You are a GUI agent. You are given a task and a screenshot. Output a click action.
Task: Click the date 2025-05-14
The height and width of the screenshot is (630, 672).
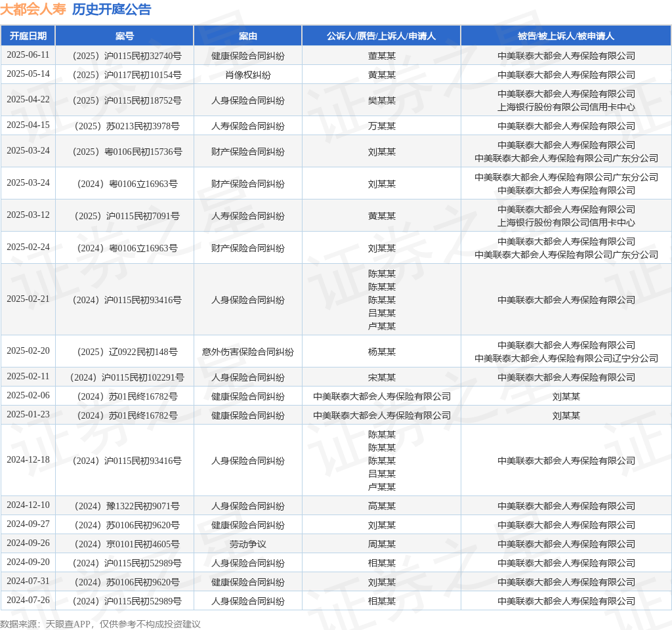[28, 73]
